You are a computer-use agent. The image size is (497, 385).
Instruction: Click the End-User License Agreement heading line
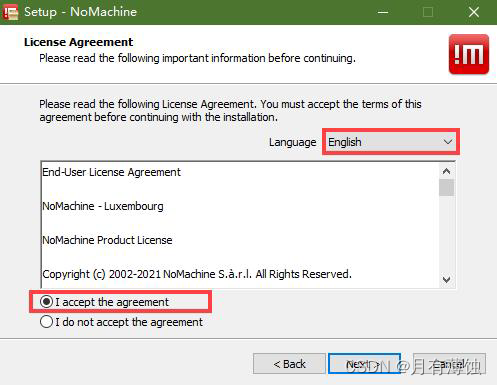point(111,172)
